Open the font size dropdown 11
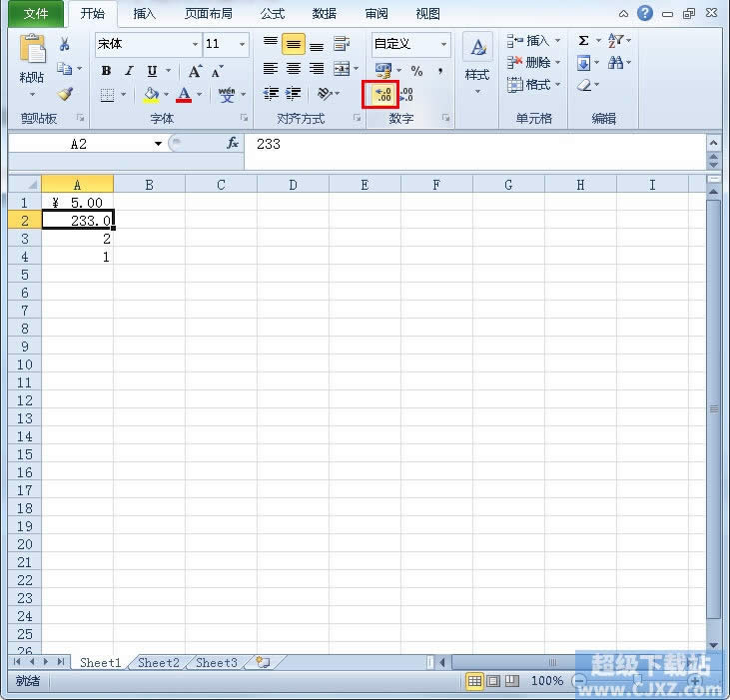Image resolution: width=730 pixels, height=700 pixels. (242, 44)
